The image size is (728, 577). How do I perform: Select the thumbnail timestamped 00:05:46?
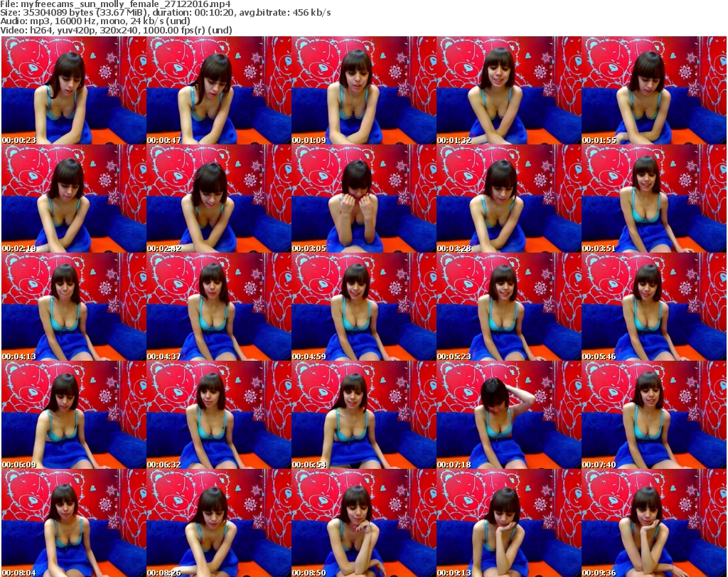coord(654,307)
